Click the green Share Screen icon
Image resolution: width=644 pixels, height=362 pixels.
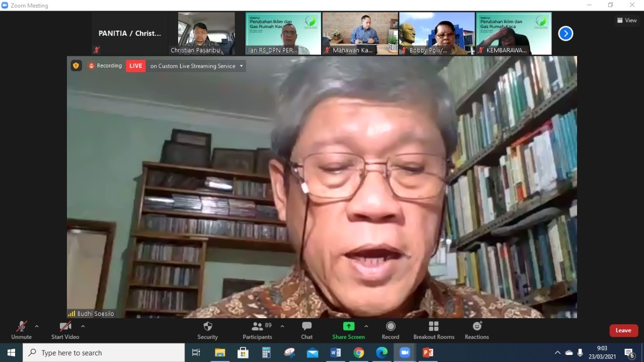click(x=349, y=326)
